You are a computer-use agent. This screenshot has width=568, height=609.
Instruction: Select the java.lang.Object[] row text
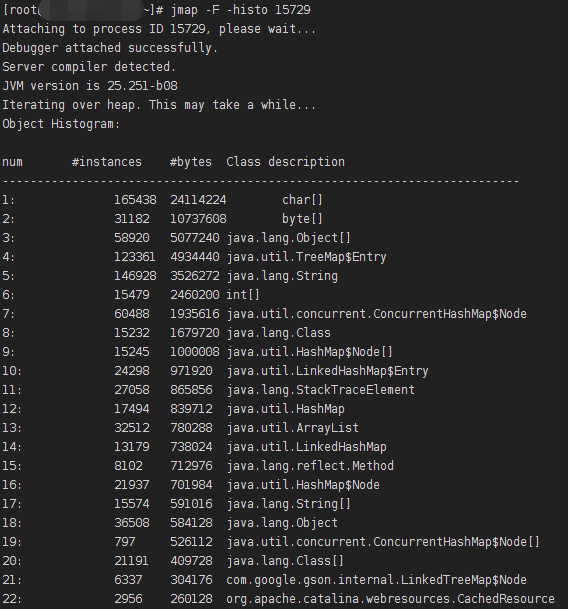(289, 238)
